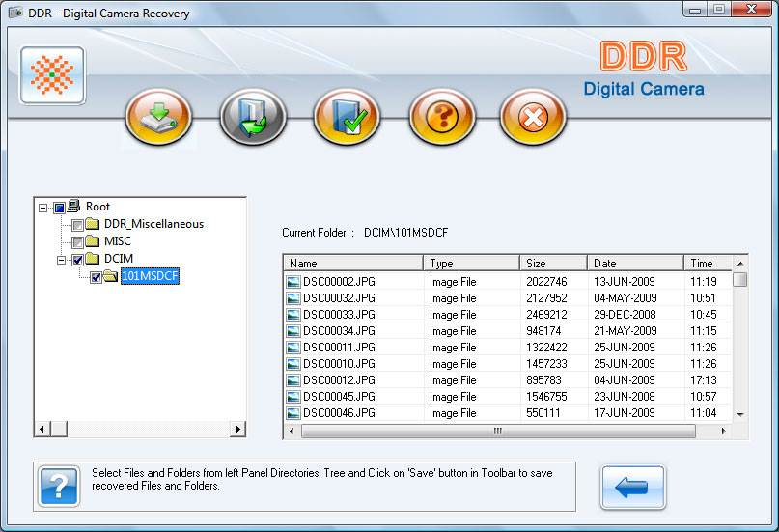The height and width of the screenshot is (532, 779).
Task: Select the MISC tree label
Action: (x=118, y=241)
